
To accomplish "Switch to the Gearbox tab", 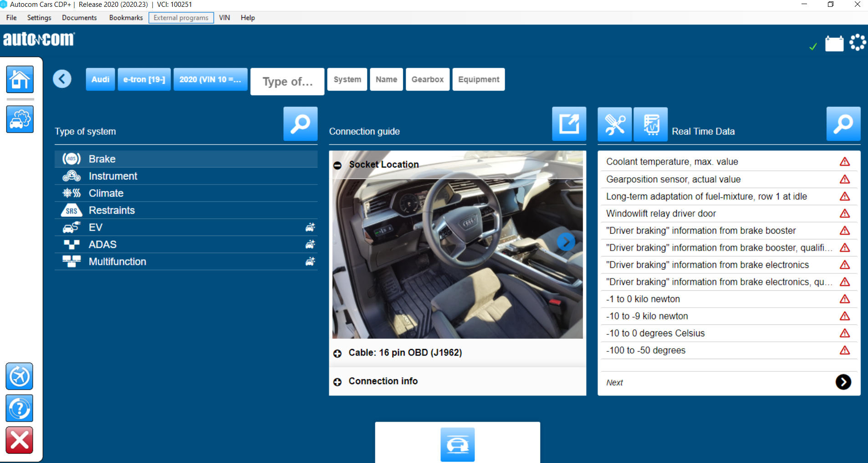I will pyautogui.click(x=427, y=79).
